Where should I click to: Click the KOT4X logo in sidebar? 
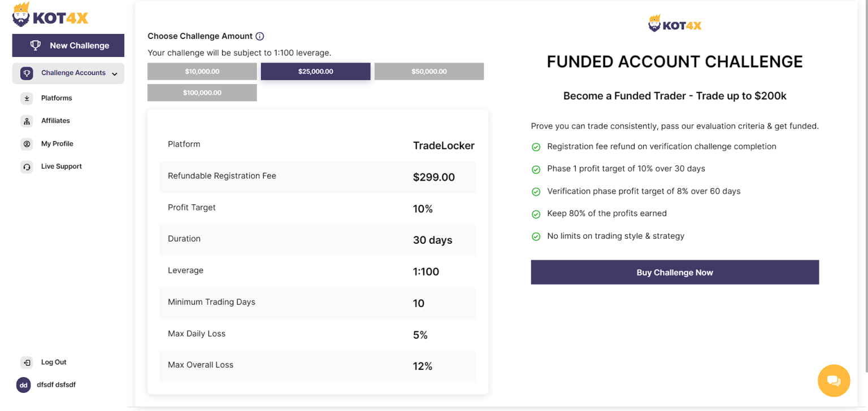click(x=50, y=15)
